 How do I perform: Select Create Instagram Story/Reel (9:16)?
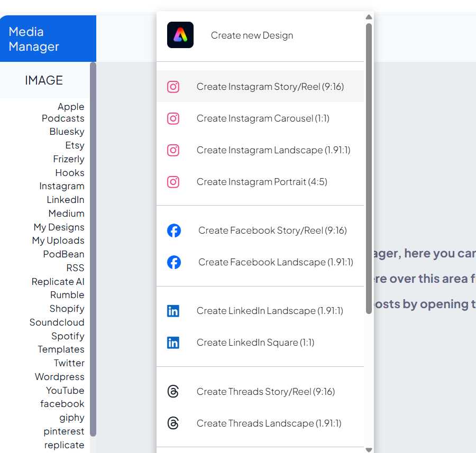260,87
